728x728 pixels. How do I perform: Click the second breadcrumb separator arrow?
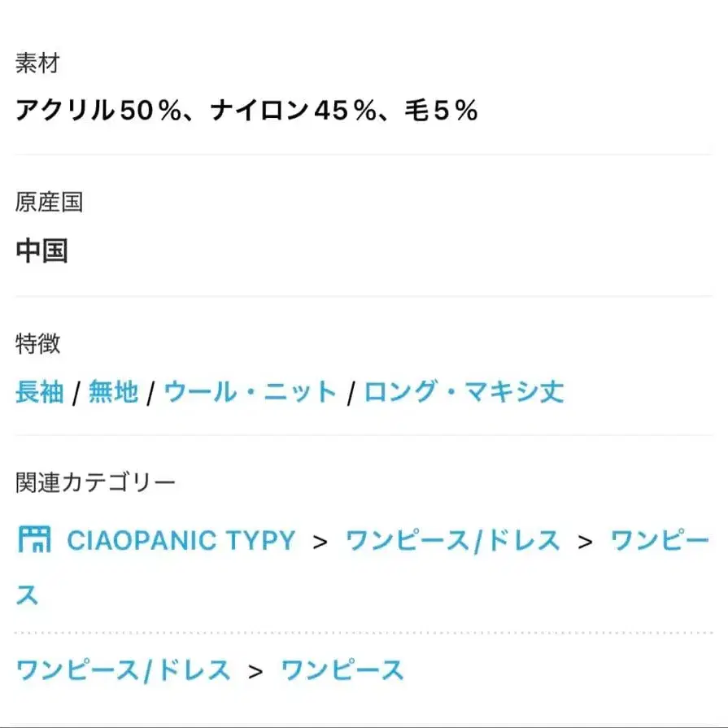click(x=585, y=540)
